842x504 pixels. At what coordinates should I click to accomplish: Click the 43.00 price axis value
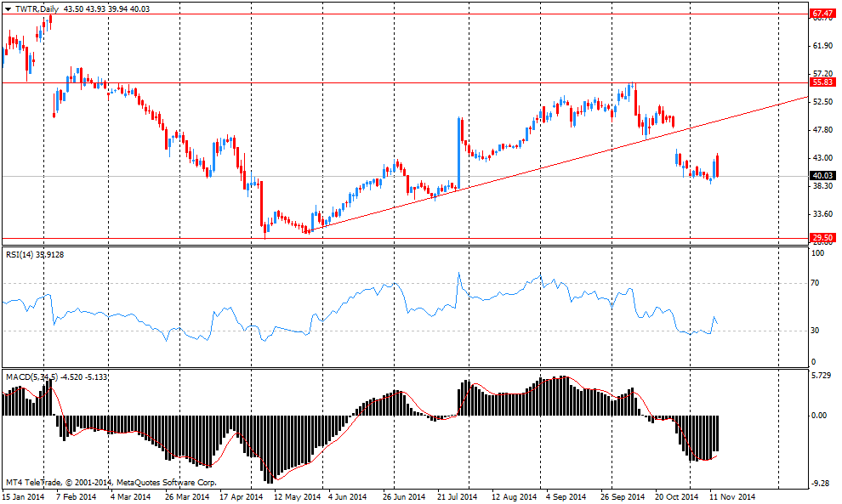(823, 158)
